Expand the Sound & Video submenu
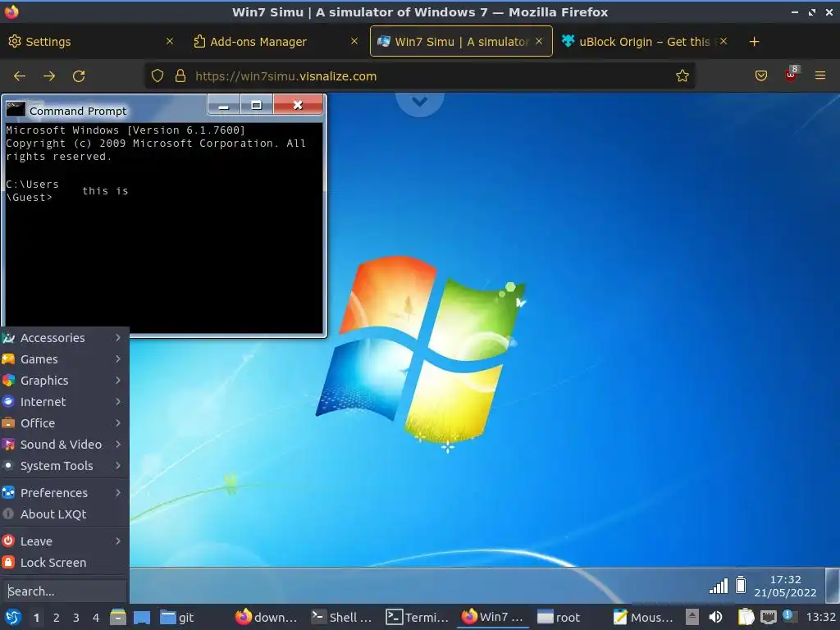The height and width of the screenshot is (630, 840). (64, 445)
